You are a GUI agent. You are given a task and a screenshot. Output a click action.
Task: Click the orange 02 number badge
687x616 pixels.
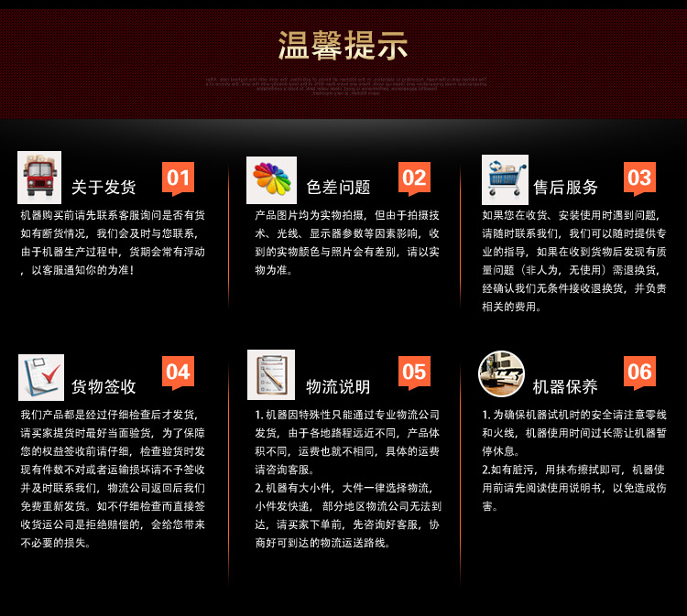click(x=414, y=178)
